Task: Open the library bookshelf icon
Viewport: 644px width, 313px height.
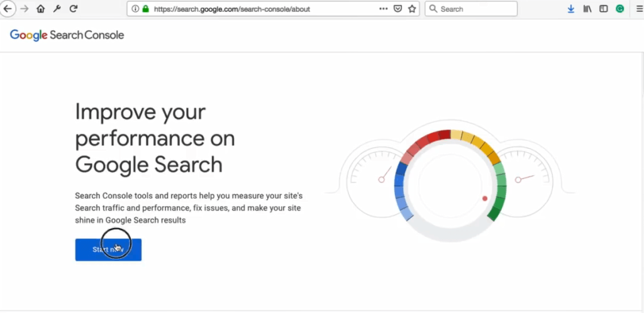Action: 587,9
